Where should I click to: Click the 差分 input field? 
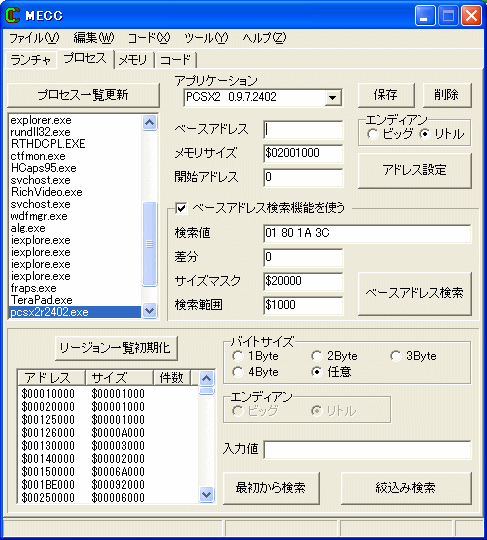pyautogui.click(x=303, y=257)
